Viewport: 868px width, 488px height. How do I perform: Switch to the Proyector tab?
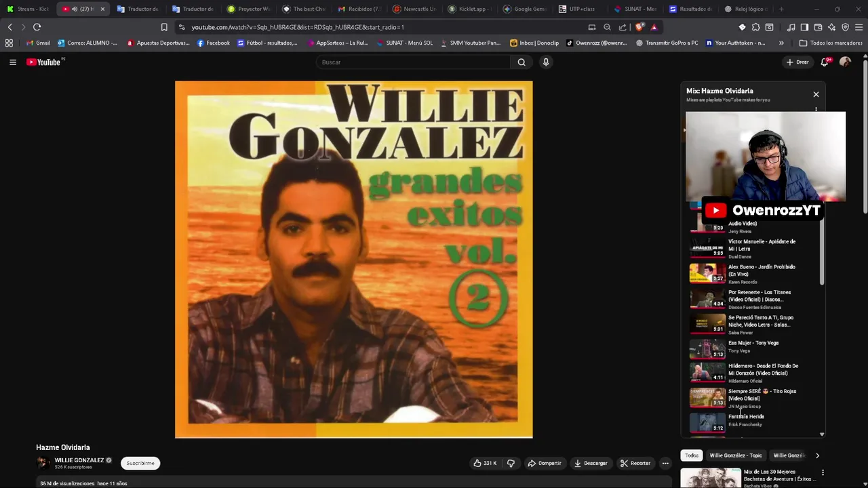point(249,9)
